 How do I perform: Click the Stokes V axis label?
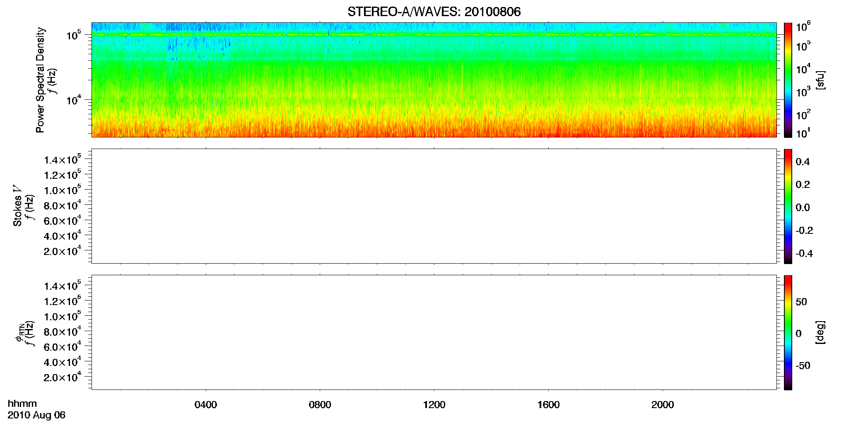tap(17, 206)
